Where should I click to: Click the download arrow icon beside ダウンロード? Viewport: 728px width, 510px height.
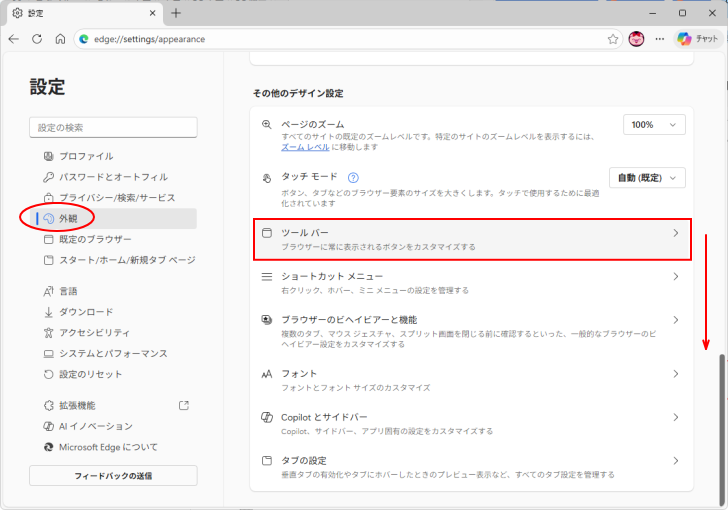[48, 312]
